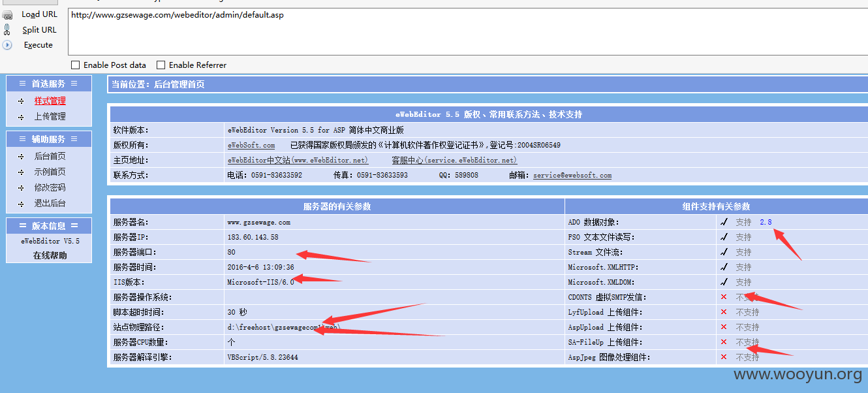Open the 客服中心 service link

454,160
